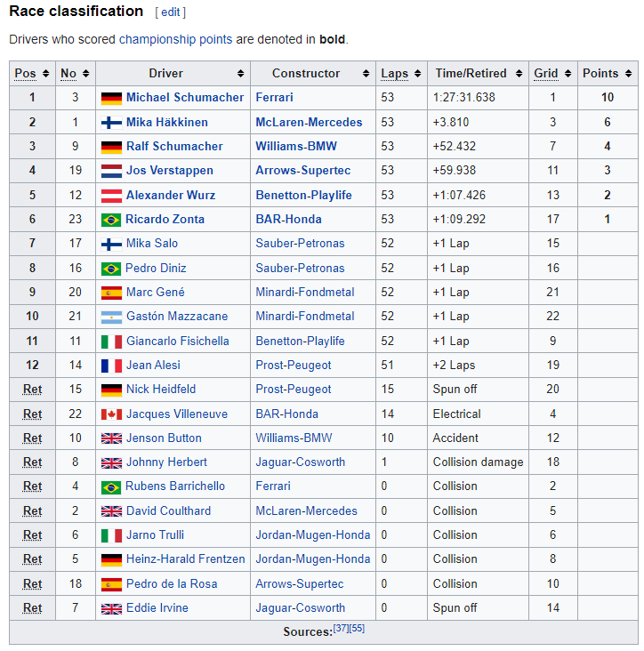Click Spanish flag beside Marc Gené
644x651 pixels.
[x=112, y=293]
